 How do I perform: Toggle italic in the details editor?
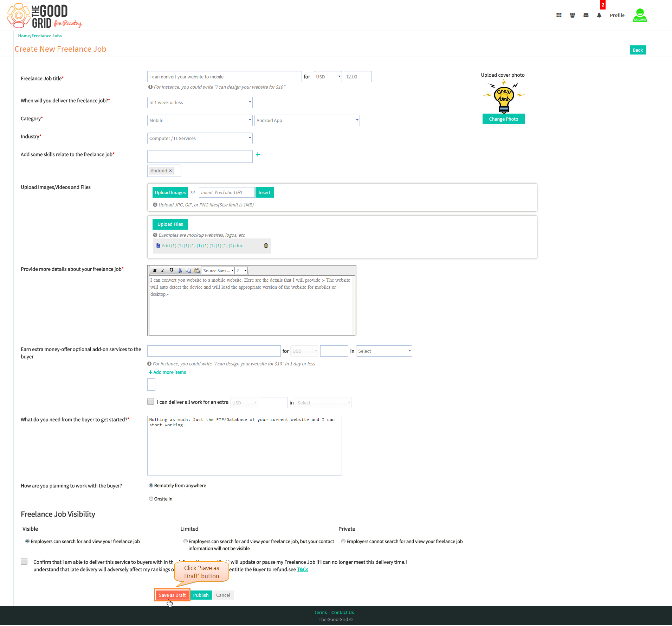pyautogui.click(x=163, y=270)
